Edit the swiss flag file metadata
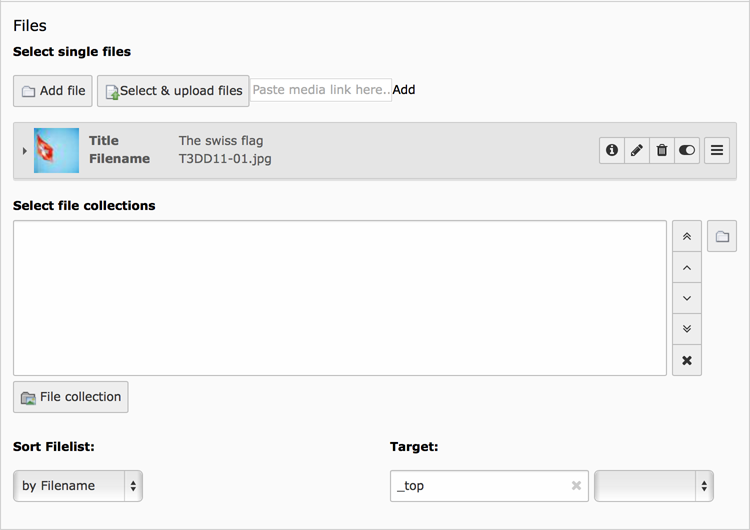The image size is (750, 530). [x=637, y=151]
